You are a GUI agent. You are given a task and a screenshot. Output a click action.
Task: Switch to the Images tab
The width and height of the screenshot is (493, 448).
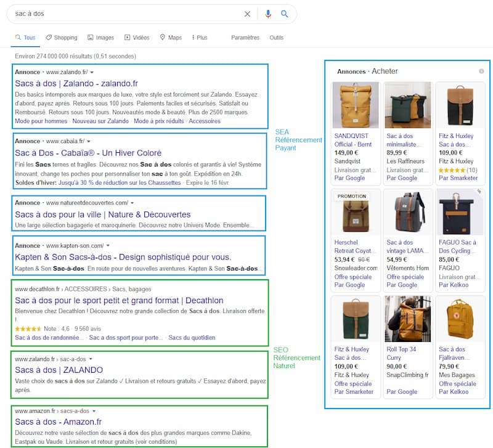click(x=100, y=38)
